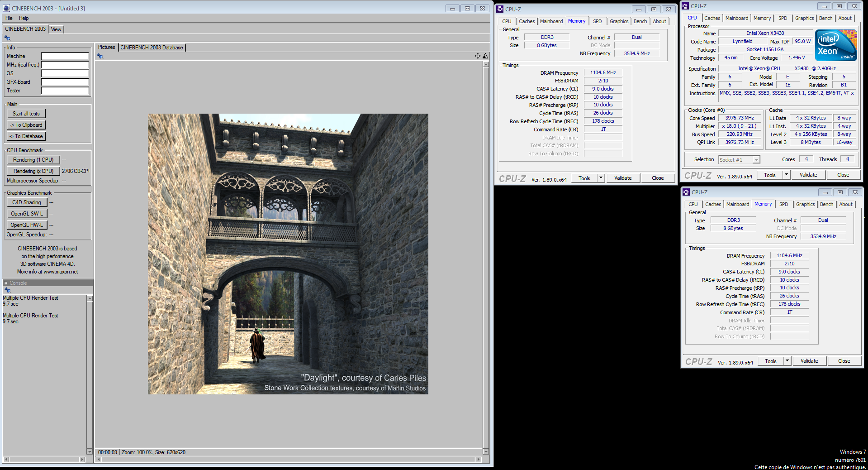Collapse the Console panel header

(6, 283)
